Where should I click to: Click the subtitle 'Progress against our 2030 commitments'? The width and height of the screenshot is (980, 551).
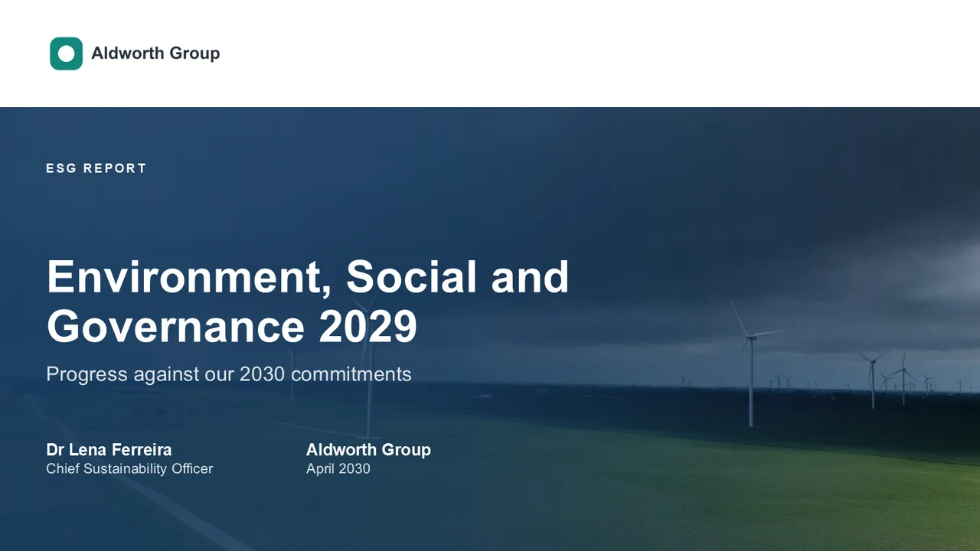229,374
